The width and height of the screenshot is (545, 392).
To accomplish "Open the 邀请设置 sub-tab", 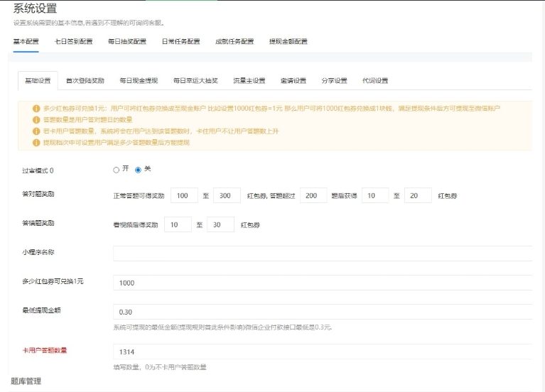I will 293,81.
